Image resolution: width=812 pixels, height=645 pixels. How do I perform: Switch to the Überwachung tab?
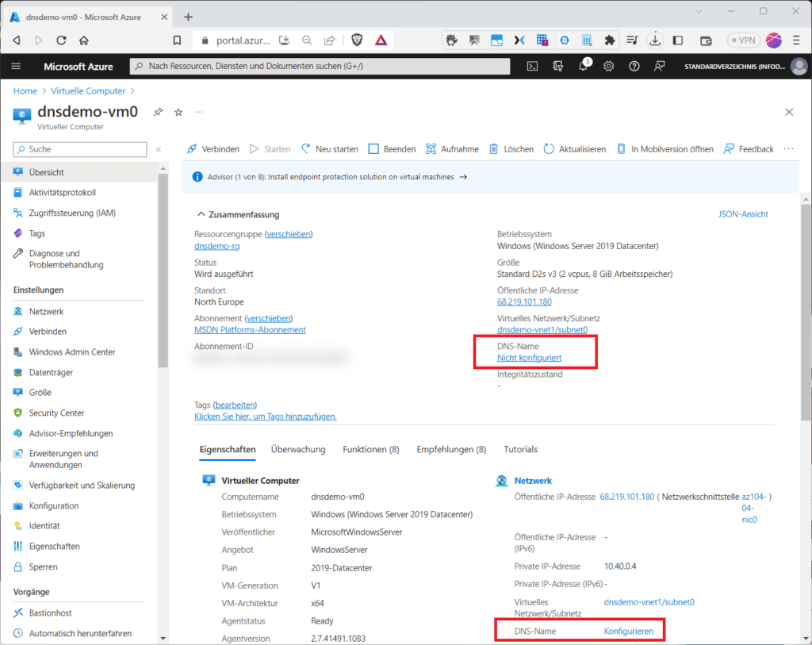(x=298, y=450)
